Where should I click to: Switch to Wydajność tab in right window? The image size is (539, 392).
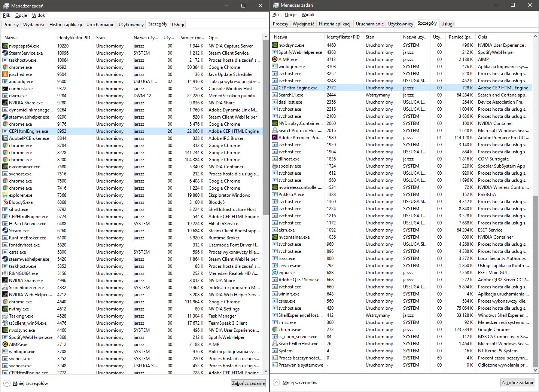pyautogui.click(x=304, y=24)
